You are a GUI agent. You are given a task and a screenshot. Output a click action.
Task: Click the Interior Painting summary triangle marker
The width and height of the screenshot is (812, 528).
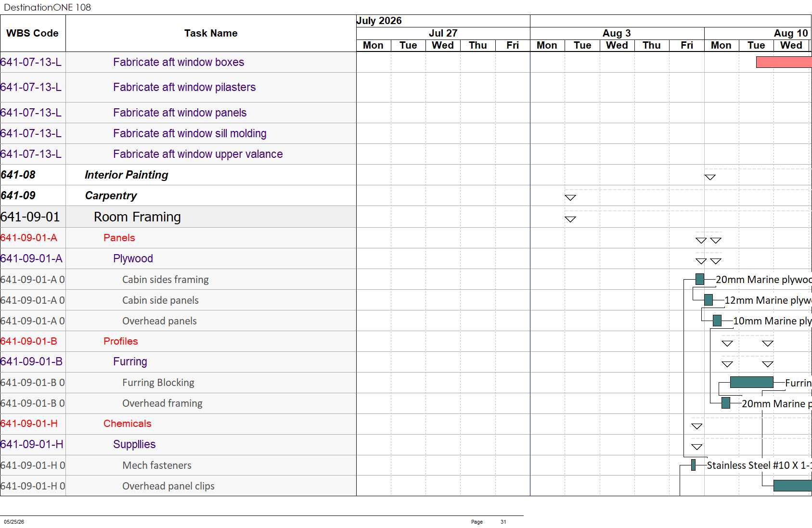coord(710,177)
